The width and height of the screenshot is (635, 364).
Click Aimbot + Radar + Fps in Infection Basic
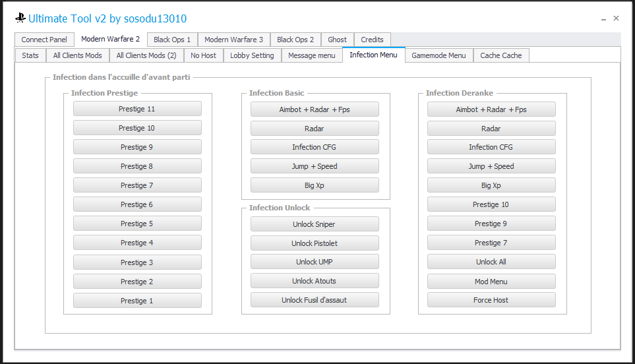click(315, 109)
